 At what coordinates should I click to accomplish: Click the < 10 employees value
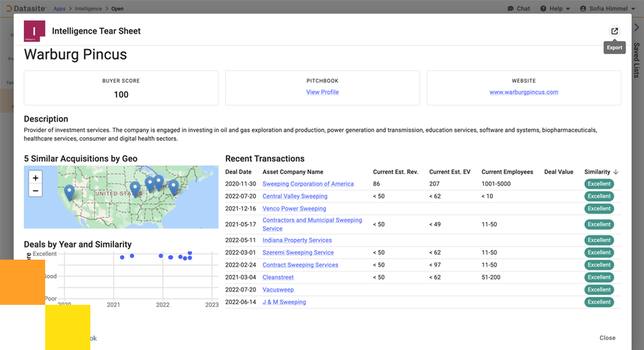tap(487, 196)
